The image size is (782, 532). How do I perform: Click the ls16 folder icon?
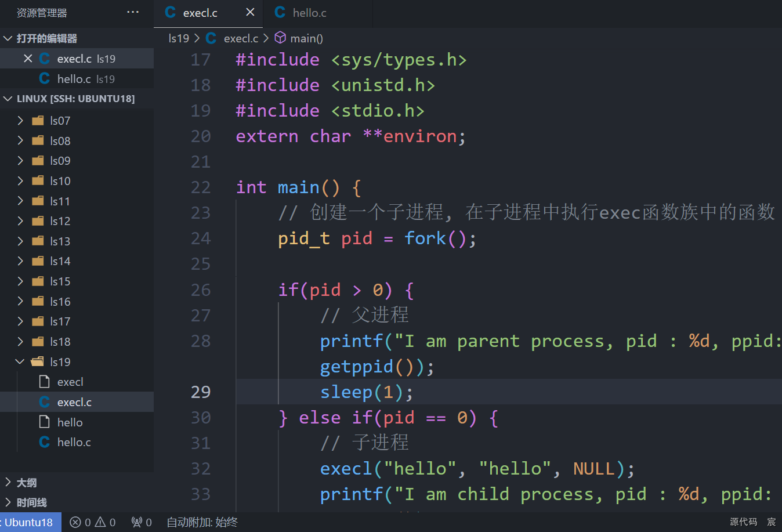point(38,302)
